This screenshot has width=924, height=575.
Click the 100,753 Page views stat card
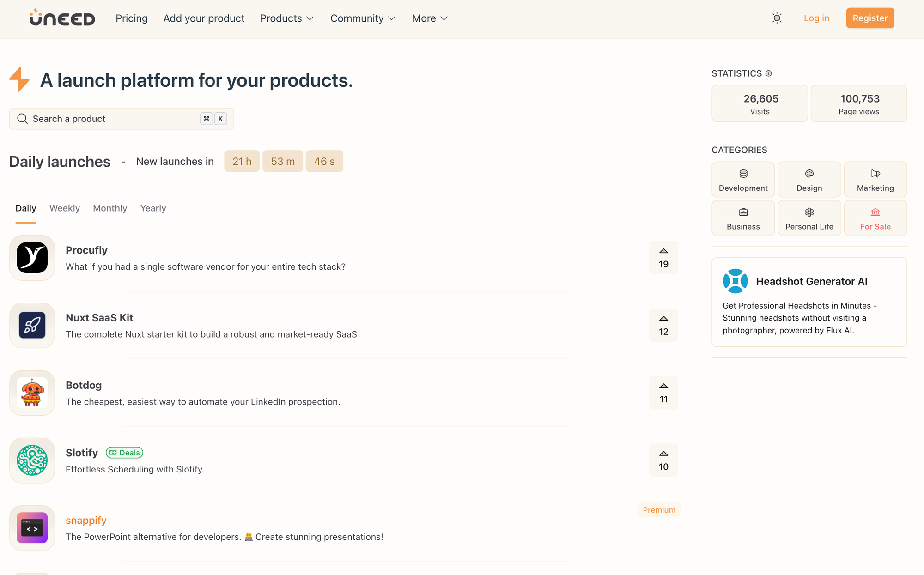pyautogui.click(x=859, y=103)
